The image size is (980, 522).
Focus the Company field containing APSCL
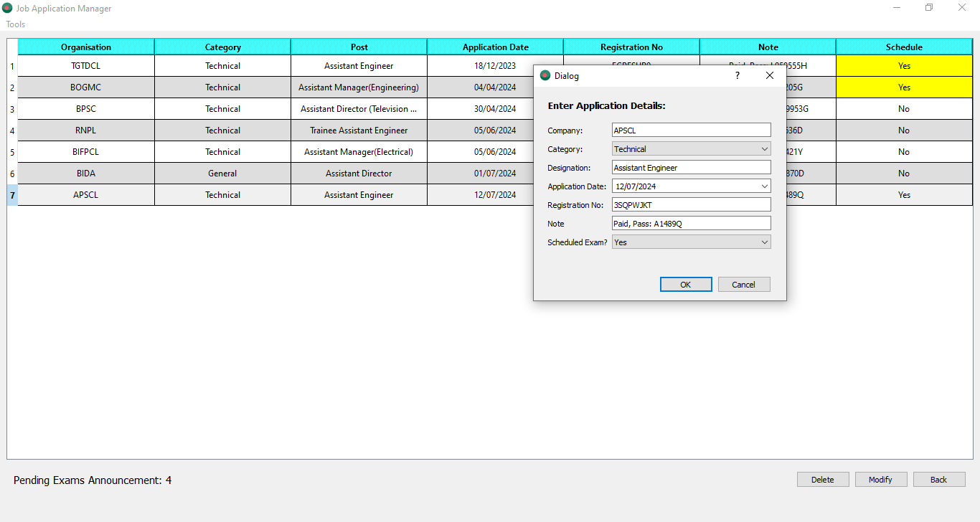pos(692,130)
